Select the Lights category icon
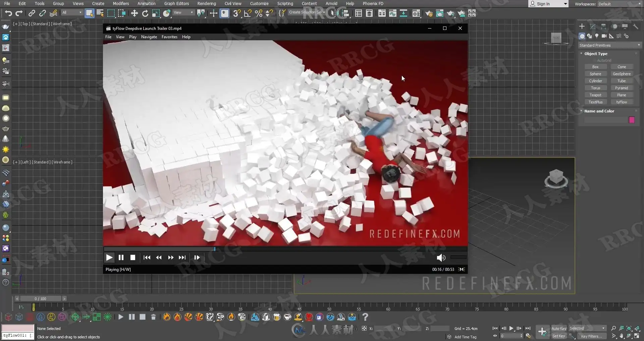This screenshot has width=644, height=341. click(x=597, y=36)
